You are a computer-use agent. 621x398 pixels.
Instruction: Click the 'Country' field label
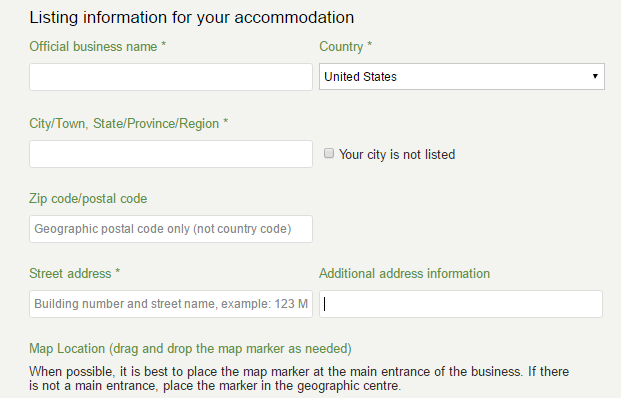[x=341, y=47]
